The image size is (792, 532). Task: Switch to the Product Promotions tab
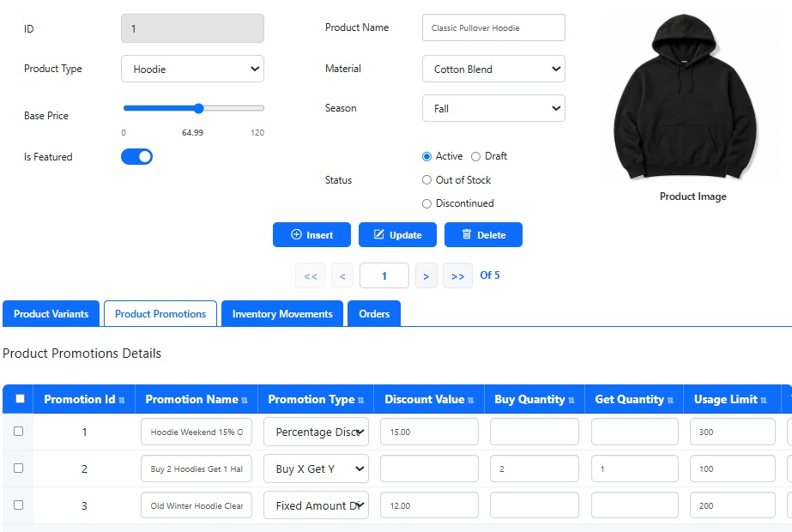pyautogui.click(x=160, y=314)
